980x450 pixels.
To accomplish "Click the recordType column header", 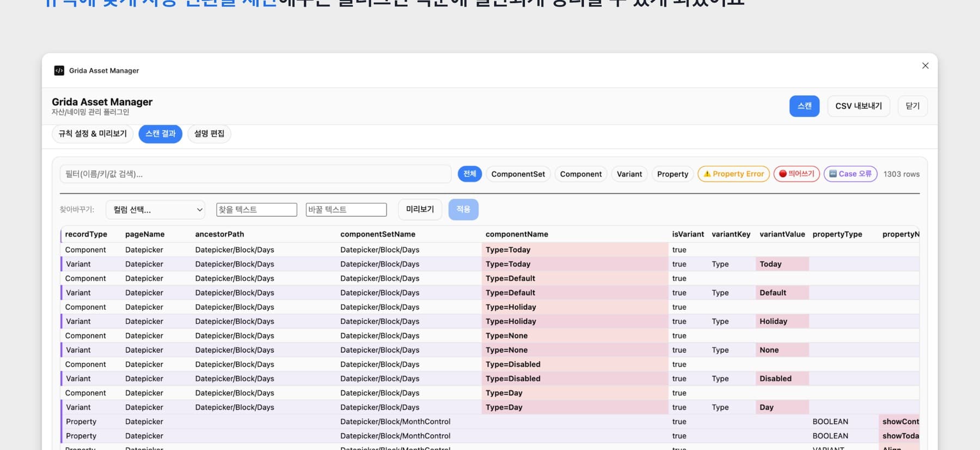I will tap(86, 234).
